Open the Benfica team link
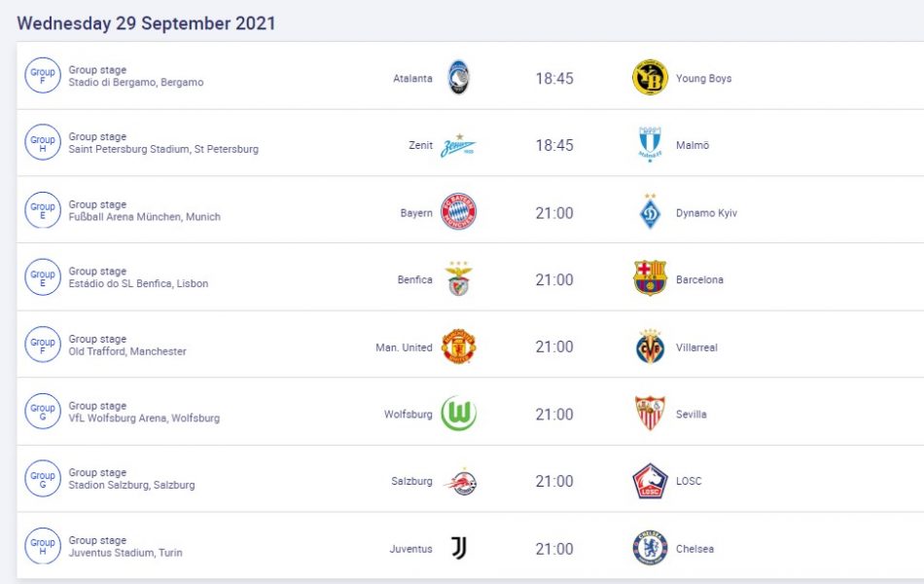The width and height of the screenshot is (924, 584). (414, 279)
